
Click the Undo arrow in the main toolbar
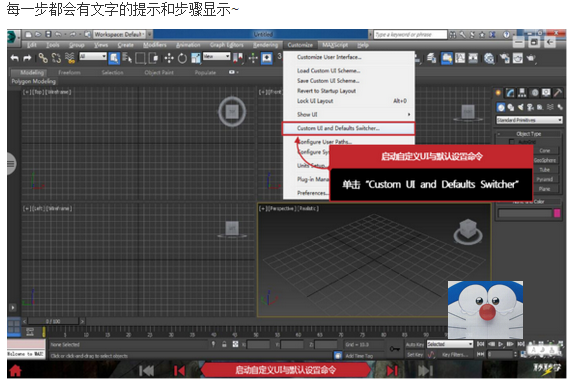(15, 58)
